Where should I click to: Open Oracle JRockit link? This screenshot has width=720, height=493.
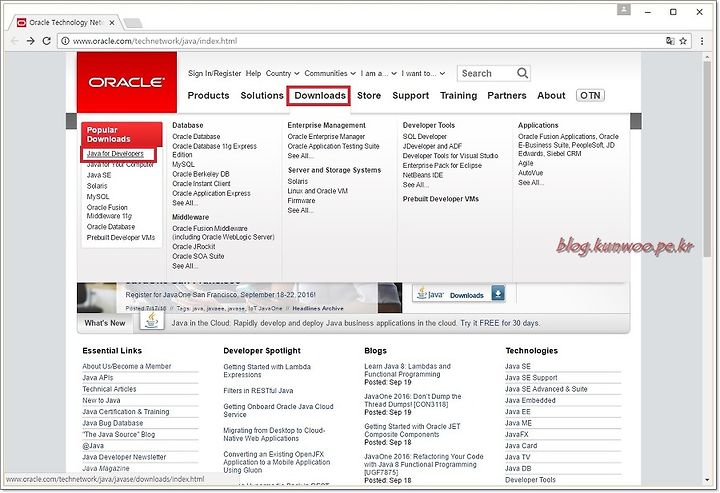click(x=194, y=246)
